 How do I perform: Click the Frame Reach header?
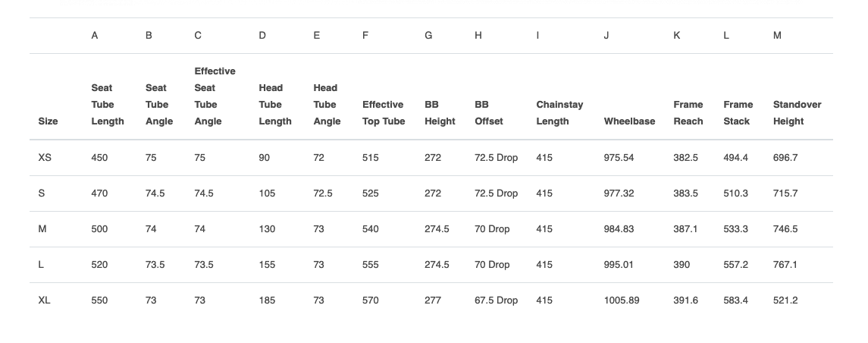[688, 113]
